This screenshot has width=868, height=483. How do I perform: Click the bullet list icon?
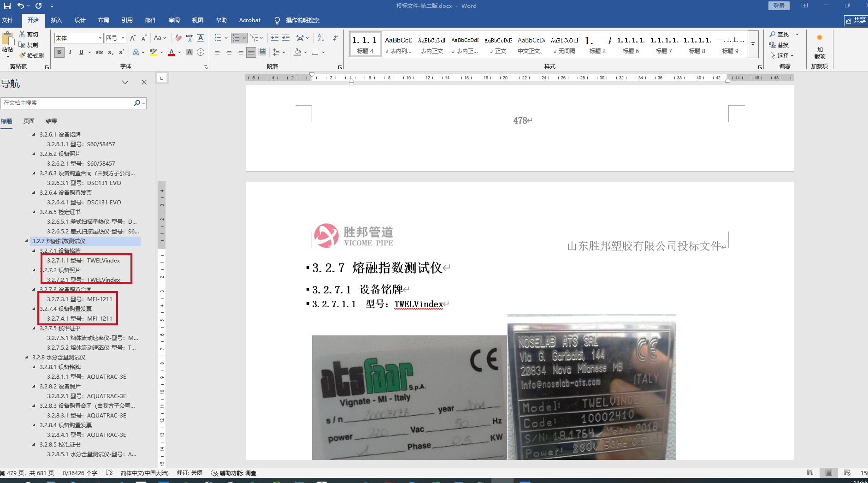(218, 38)
